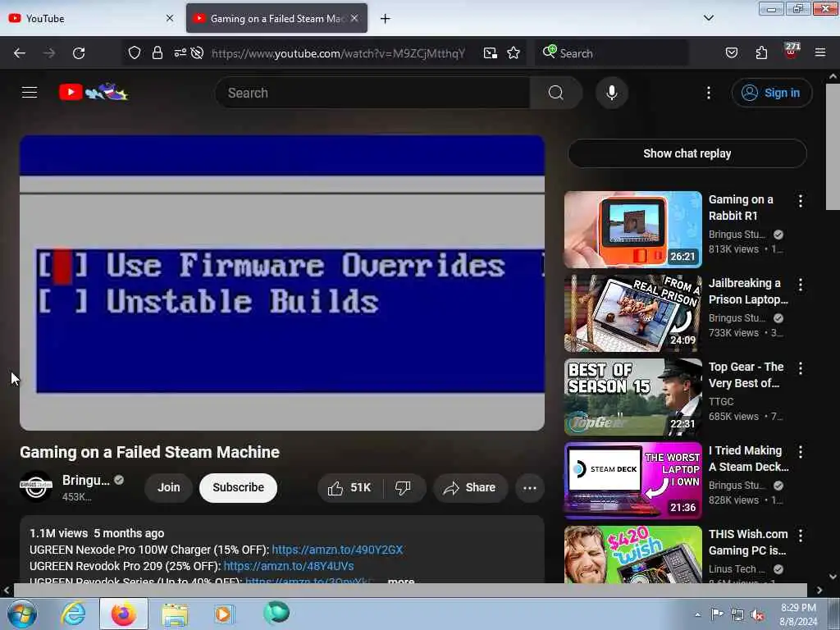The image size is (840, 630).
Task: Focus the YouTube search field
Action: (x=372, y=93)
